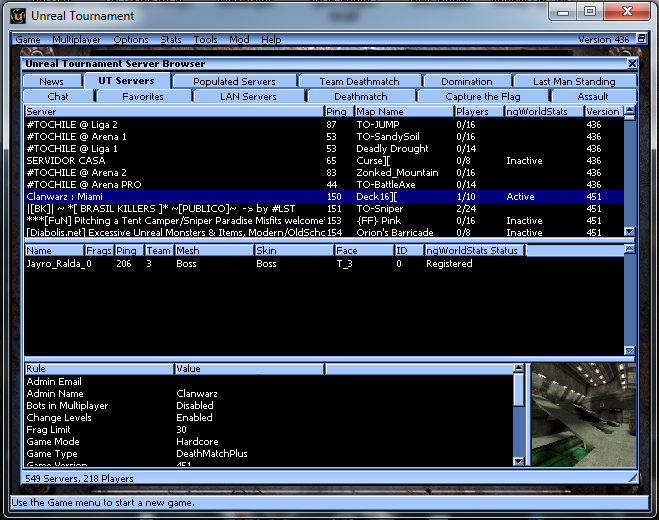Switch to the Favorites tab
The height and width of the screenshot is (520, 659).
(x=143, y=96)
